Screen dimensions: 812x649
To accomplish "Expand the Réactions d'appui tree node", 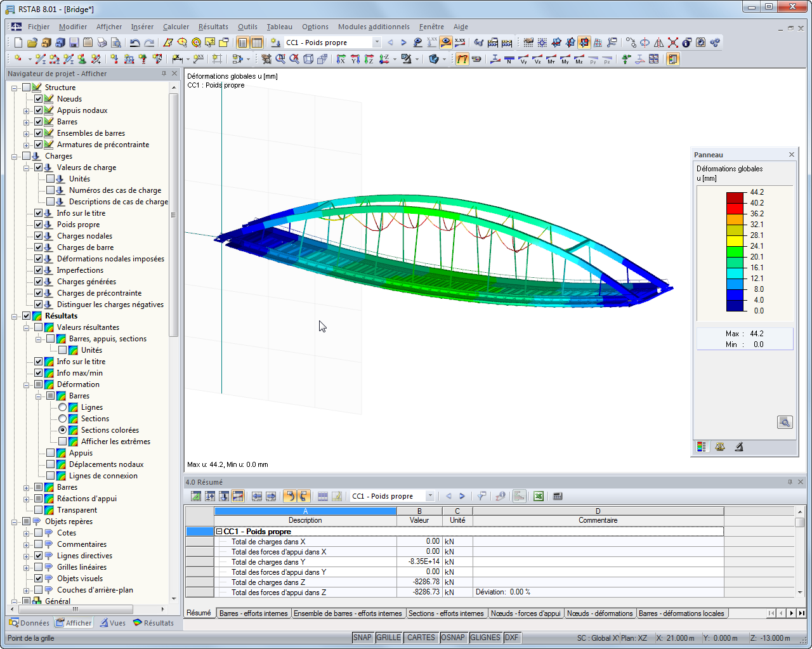I will coord(27,499).
